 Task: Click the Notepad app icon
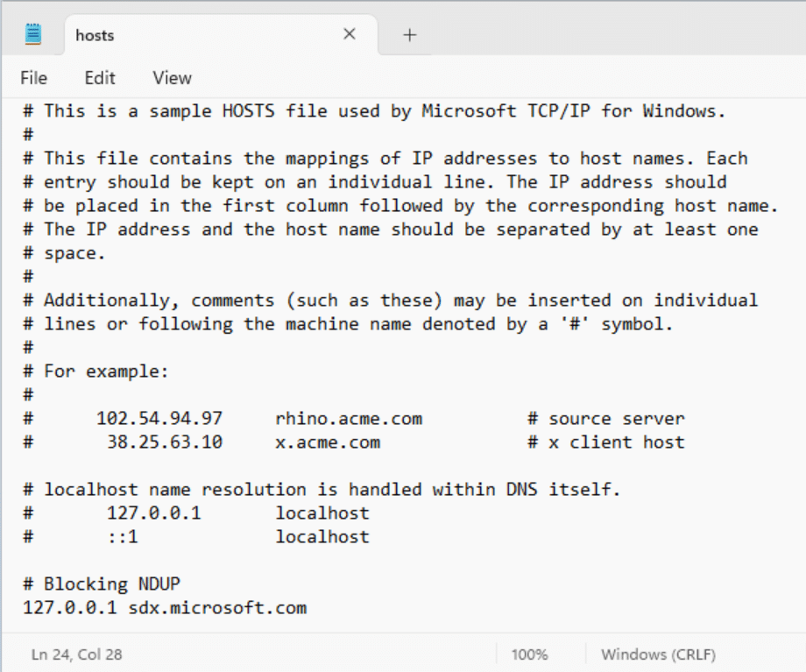(x=33, y=34)
